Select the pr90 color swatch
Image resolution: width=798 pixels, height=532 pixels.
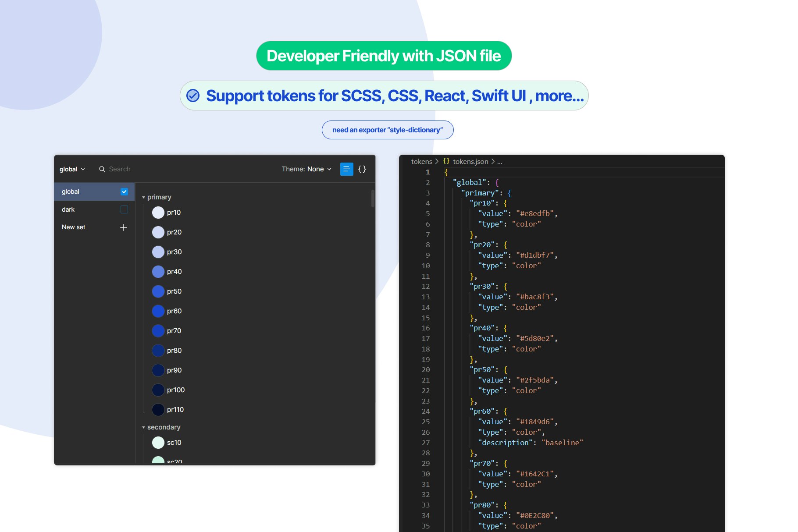158,370
